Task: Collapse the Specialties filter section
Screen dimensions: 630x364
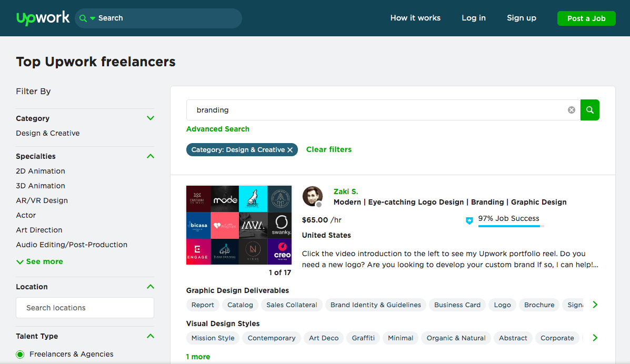Action: click(x=151, y=156)
